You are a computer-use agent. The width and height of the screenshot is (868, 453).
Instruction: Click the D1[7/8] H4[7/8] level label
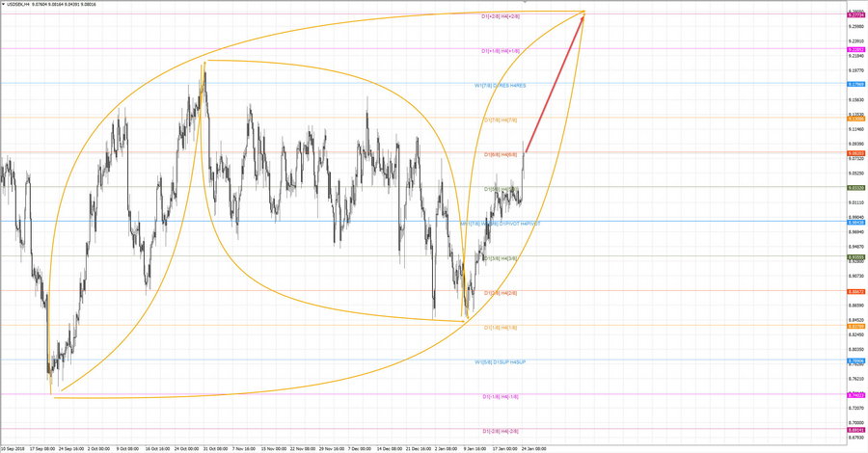point(501,120)
